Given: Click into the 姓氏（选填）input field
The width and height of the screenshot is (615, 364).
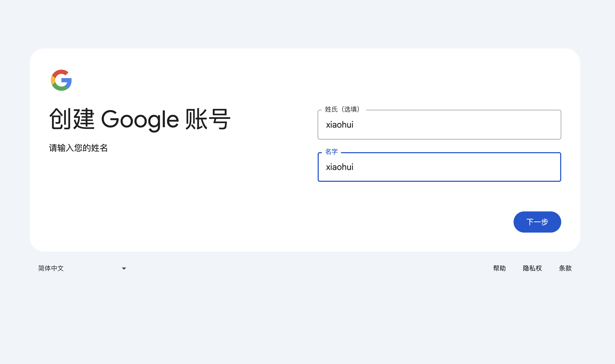Looking at the screenshot, I should (439, 125).
